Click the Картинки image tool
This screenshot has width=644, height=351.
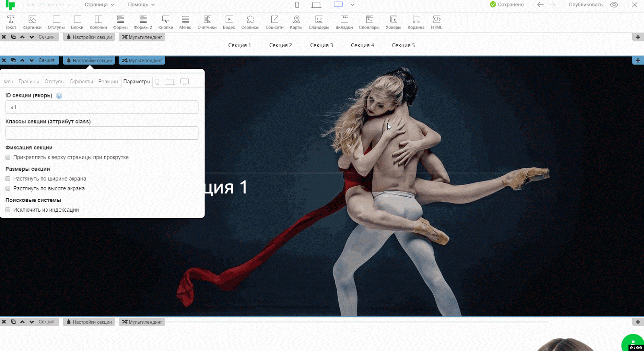[32, 22]
